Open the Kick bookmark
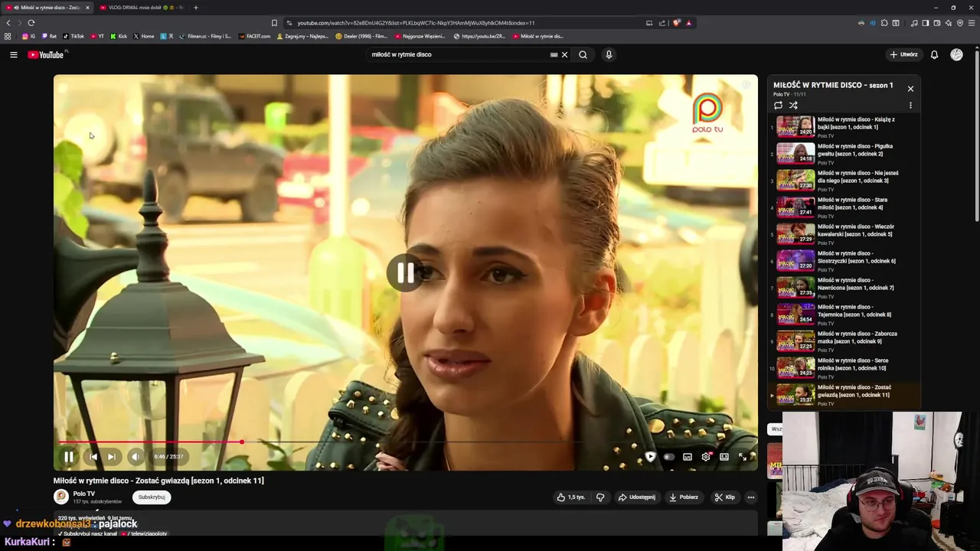 coord(119,36)
